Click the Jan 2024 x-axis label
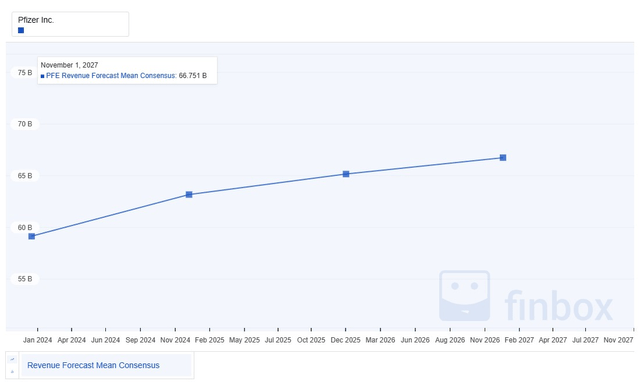 click(x=38, y=340)
